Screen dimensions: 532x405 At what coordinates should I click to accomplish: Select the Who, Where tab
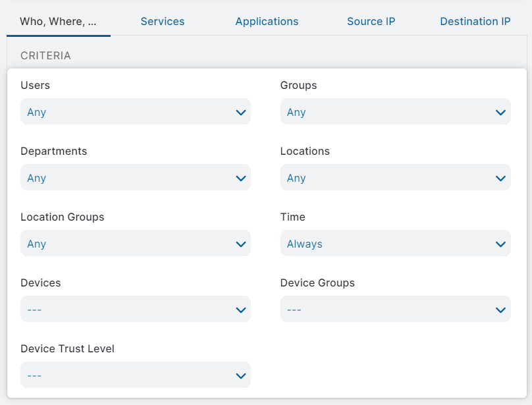[x=58, y=21]
